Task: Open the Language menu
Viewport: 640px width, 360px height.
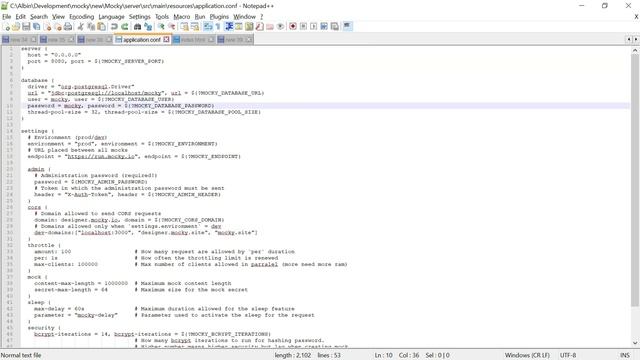Action: point(111,17)
